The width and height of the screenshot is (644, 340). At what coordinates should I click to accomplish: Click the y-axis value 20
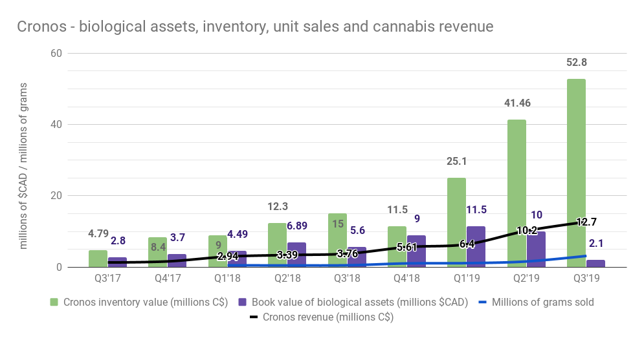[x=56, y=196]
